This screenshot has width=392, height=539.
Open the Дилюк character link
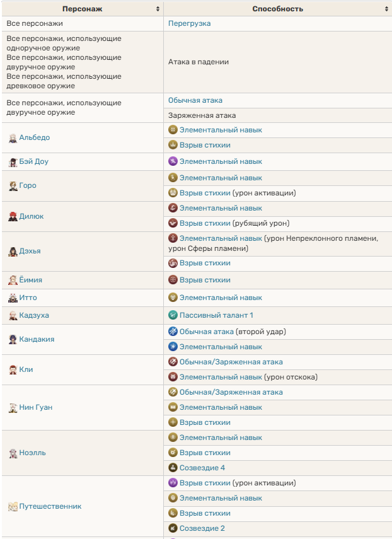click(x=32, y=217)
